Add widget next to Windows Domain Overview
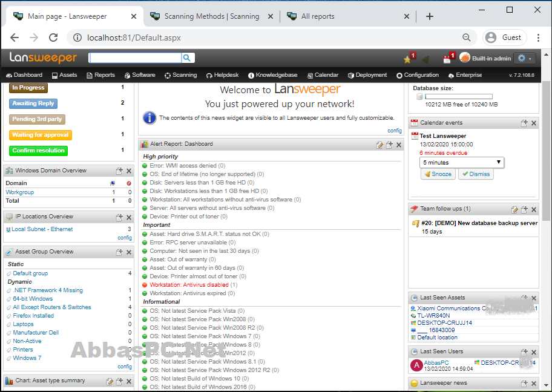This screenshot has width=552, height=392. click(x=119, y=171)
